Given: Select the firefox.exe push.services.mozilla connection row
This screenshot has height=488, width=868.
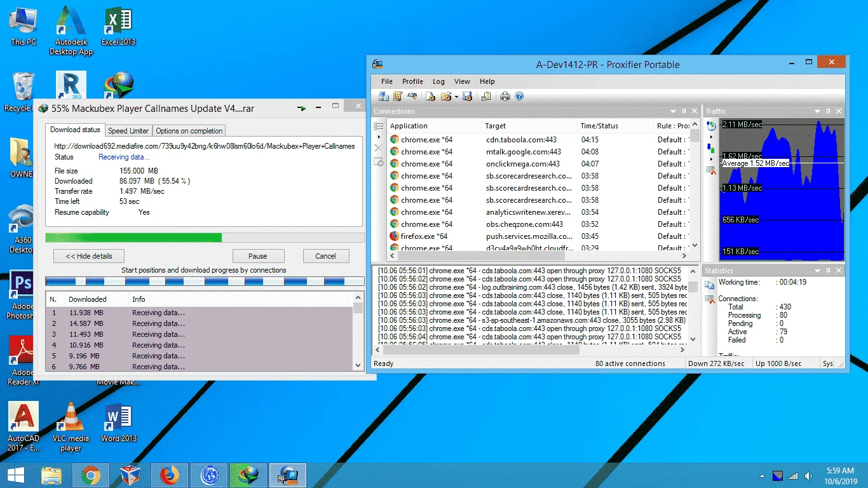Looking at the screenshot, I should [x=538, y=236].
